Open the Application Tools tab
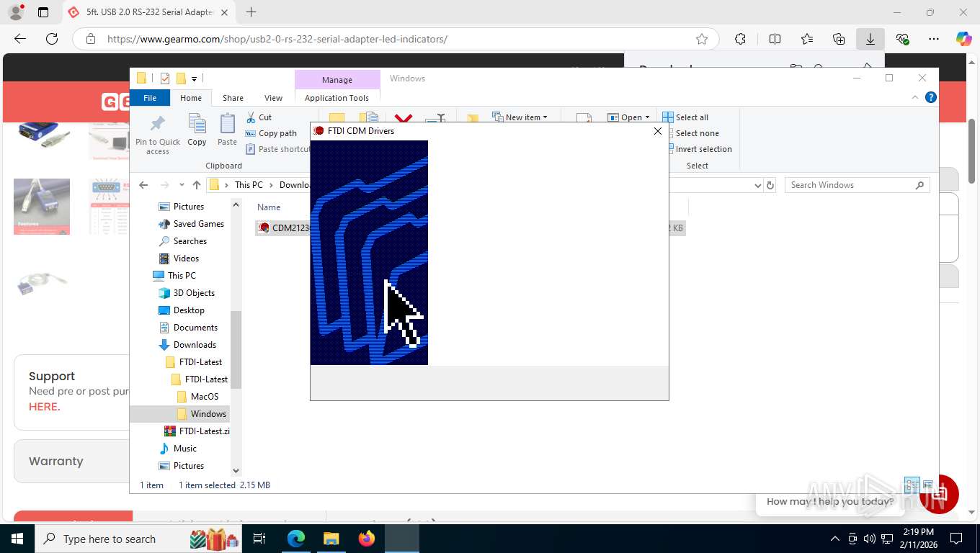Image resolution: width=980 pixels, height=553 pixels. coord(337,98)
